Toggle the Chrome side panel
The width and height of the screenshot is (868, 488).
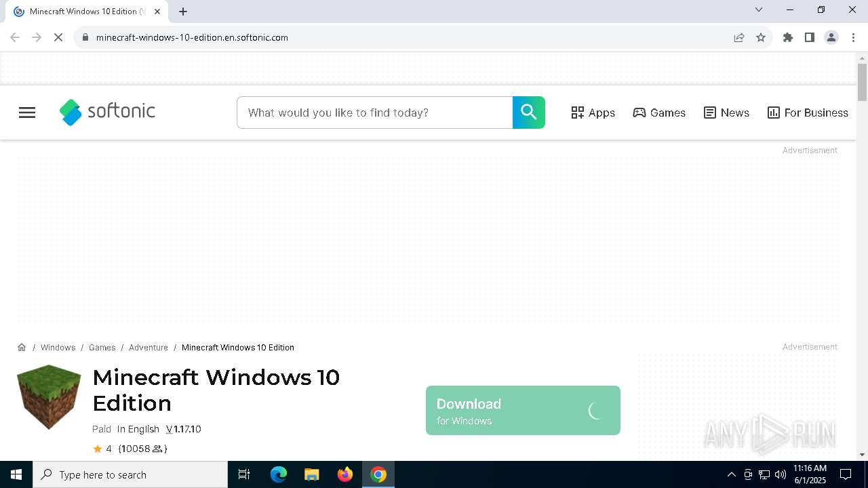coord(810,37)
